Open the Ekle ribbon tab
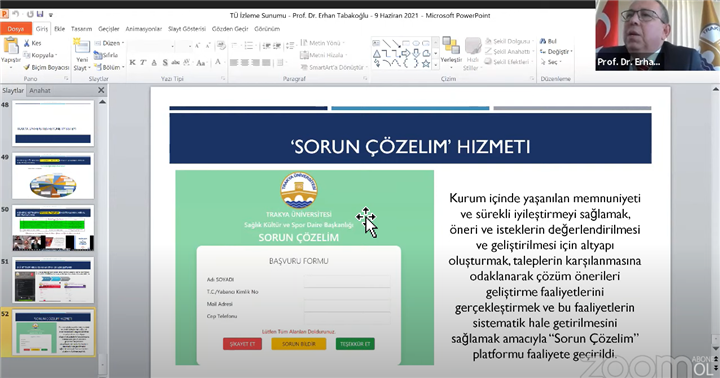This screenshot has height=378, width=720. click(x=60, y=28)
